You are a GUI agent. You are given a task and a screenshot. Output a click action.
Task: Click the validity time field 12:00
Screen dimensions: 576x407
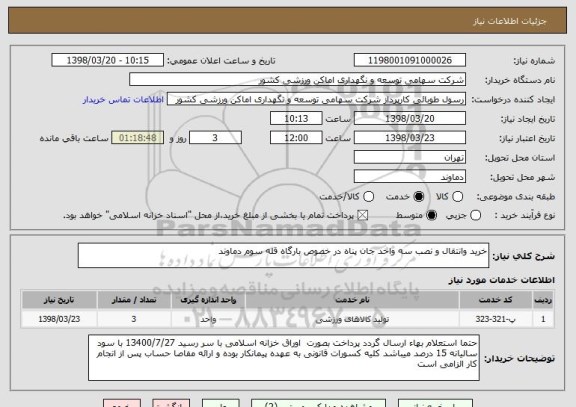coord(296,138)
